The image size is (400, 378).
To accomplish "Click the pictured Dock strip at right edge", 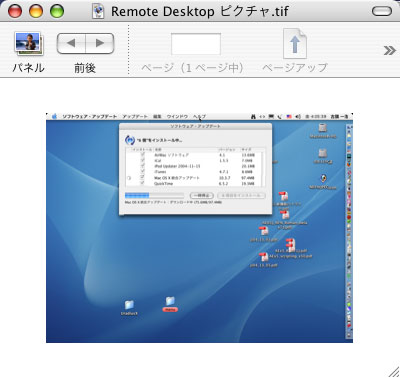I will click(349, 232).
